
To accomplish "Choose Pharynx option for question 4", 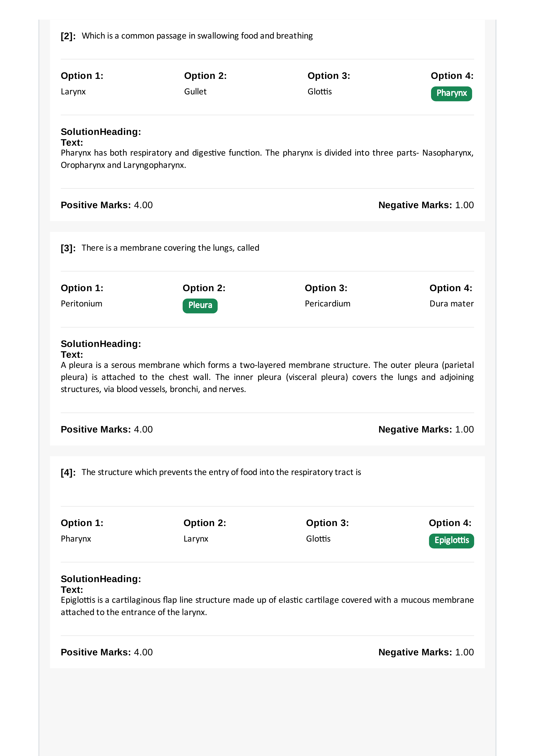I will point(76,539).
